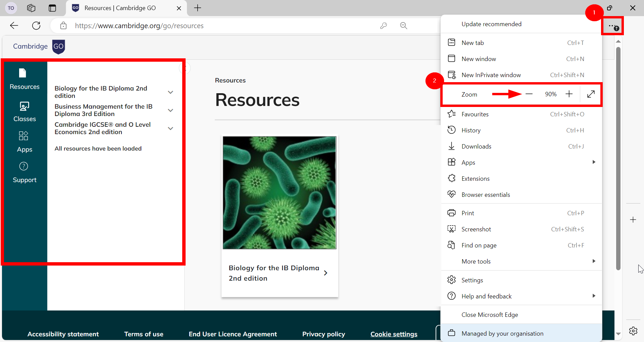The width and height of the screenshot is (644, 342).
Task: Select New tab from the Edge menu
Action: 521,43
